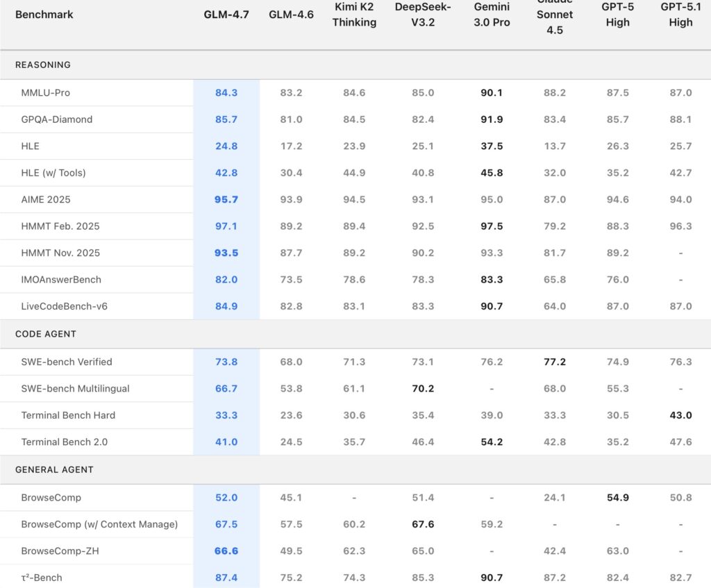The height and width of the screenshot is (588, 711).
Task: Click the MMLU-Pro benchmark row label
Action: 46,93
